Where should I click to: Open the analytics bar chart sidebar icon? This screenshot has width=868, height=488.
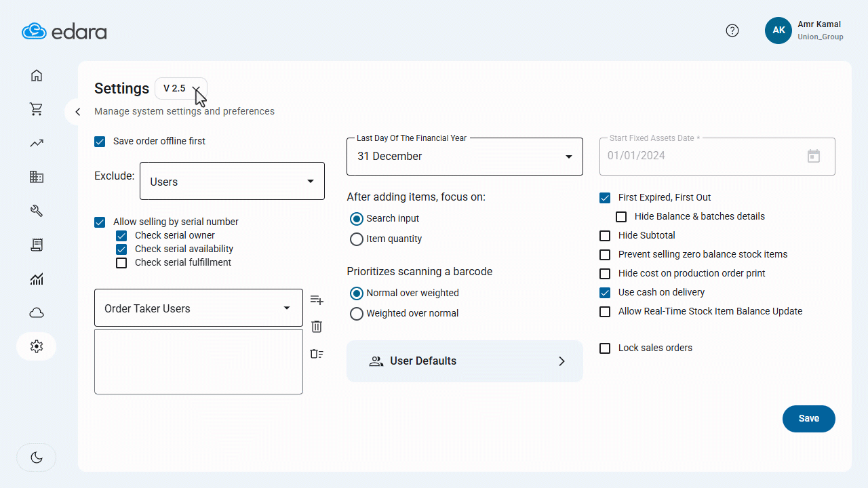tap(37, 279)
